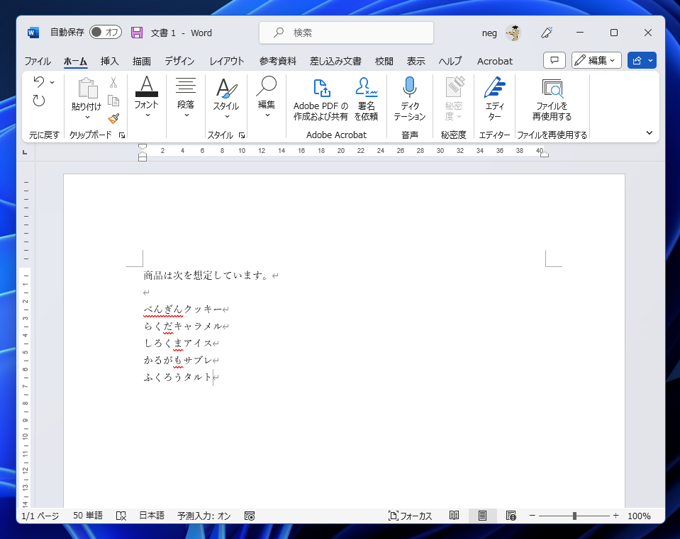Image resolution: width=680 pixels, height=539 pixels.
Task: Open the 編集 magnifier editing icon
Action: pyautogui.click(x=266, y=86)
